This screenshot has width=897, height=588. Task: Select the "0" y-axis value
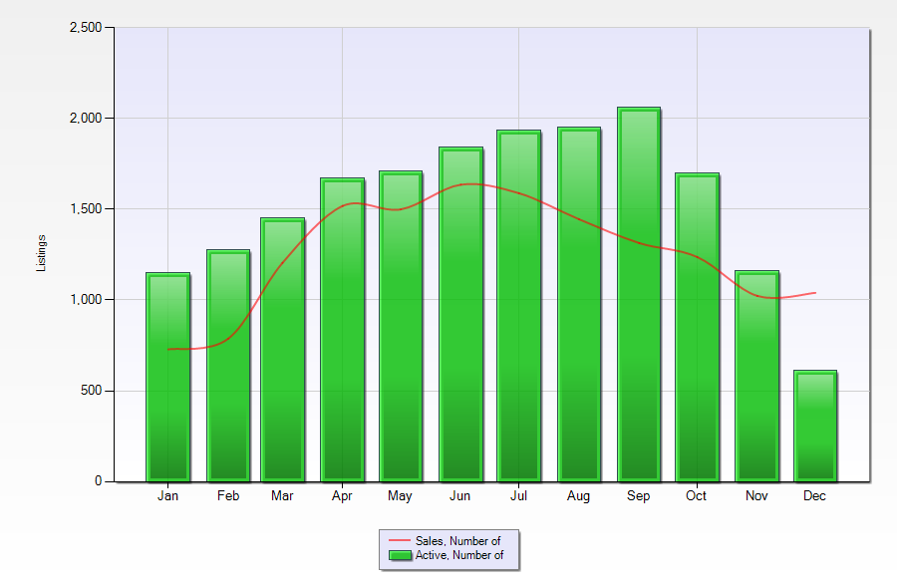click(x=99, y=481)
